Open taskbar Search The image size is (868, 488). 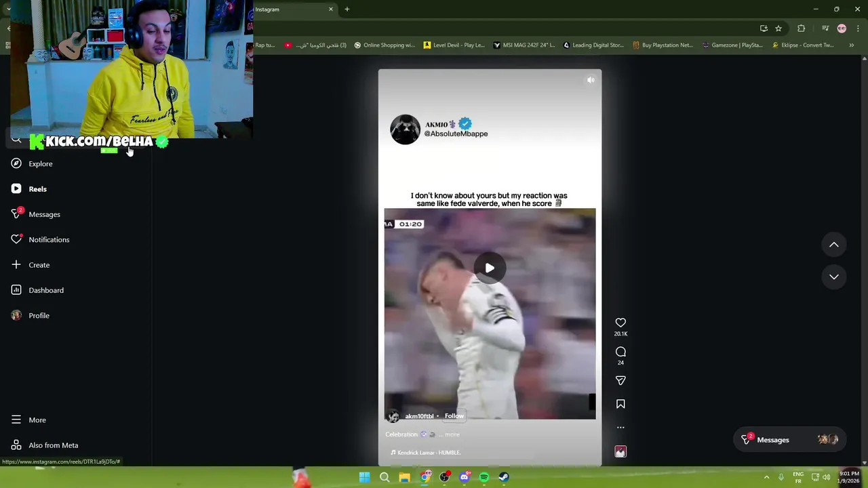(x=384, y=477)
